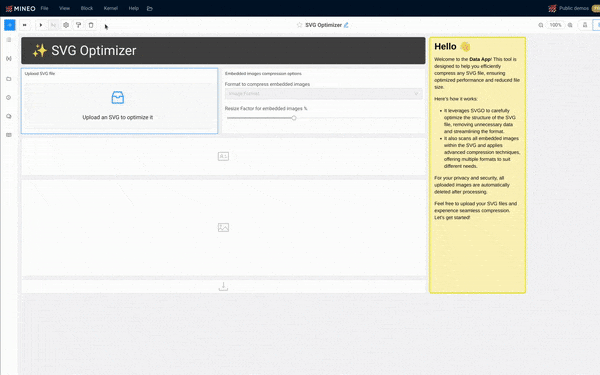Viewport: 600px width, 375px height.
Task: Star the SVG Optimizer notebook
Action: point(299,25)
